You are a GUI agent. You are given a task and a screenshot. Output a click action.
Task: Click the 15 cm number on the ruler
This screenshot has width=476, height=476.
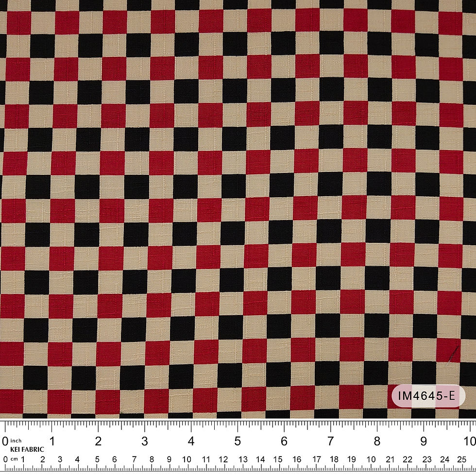click(278, 459)
